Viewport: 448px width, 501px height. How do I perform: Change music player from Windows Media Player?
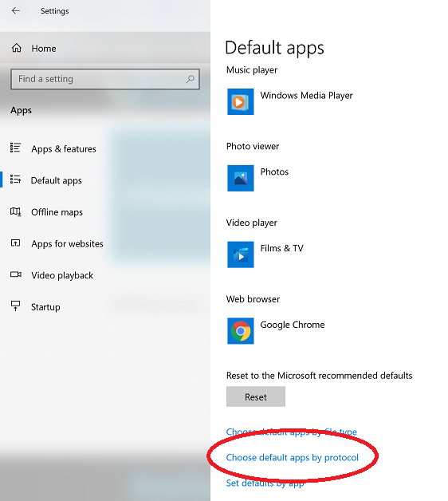pyautogui.click(x=306, y=96)
